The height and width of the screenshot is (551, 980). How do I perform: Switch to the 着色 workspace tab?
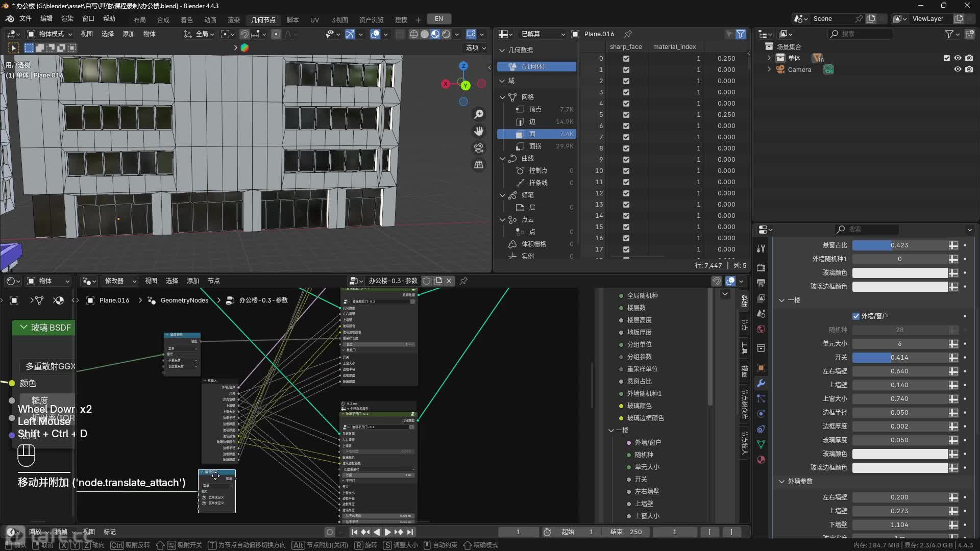coord(187,20)
